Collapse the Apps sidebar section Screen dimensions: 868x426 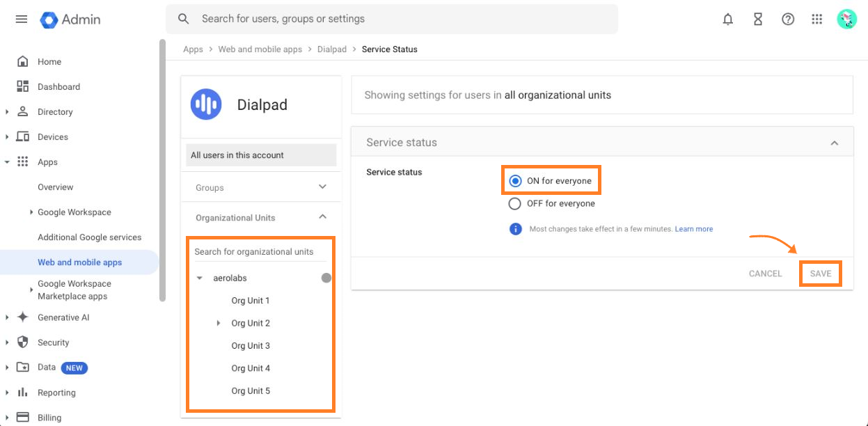tap(7, 161)
